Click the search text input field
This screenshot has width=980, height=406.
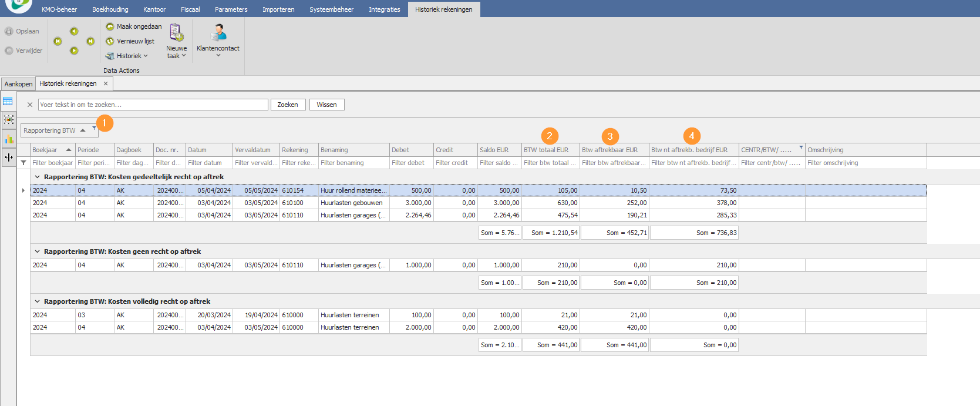(153, 105)
